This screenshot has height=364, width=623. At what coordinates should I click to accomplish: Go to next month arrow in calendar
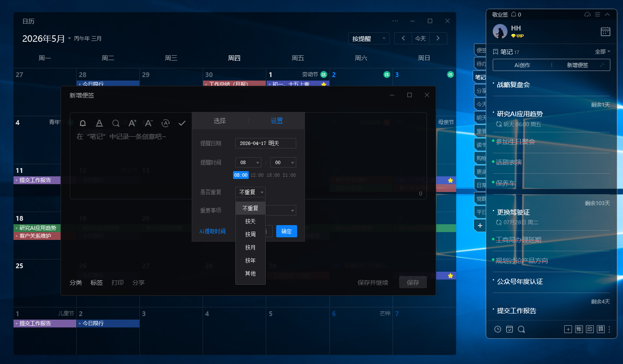[x=438, y=38]
